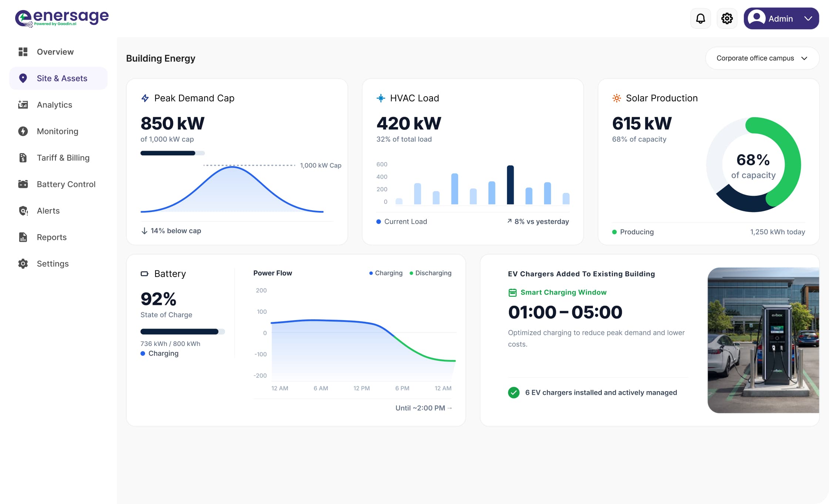
Task: Click the Peak Demand Cap progress bar
Action: (172, 153)
